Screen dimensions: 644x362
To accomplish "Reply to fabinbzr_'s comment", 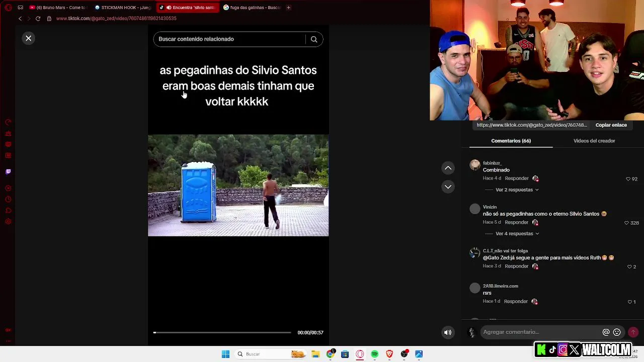I will pyautogui.click(x=517, y=178).
